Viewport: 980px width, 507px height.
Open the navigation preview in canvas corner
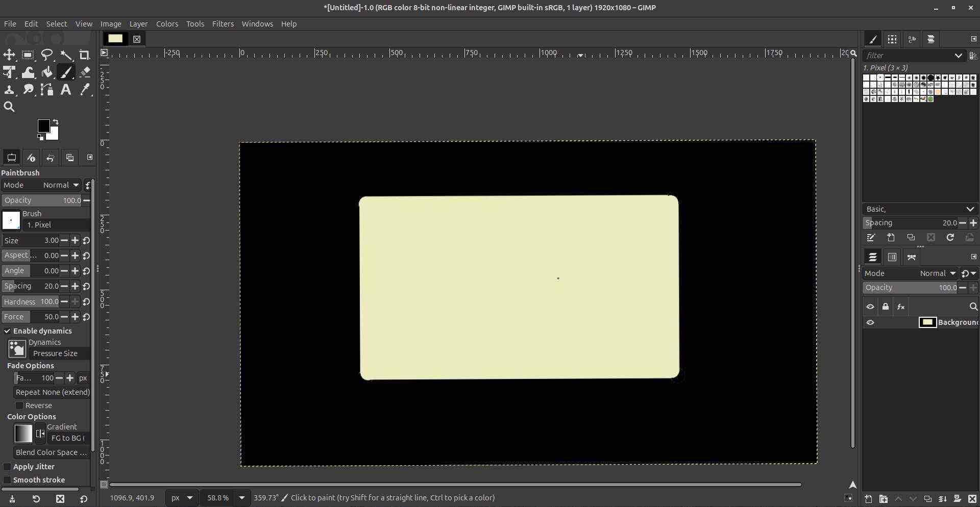click(x=852, y=485)
